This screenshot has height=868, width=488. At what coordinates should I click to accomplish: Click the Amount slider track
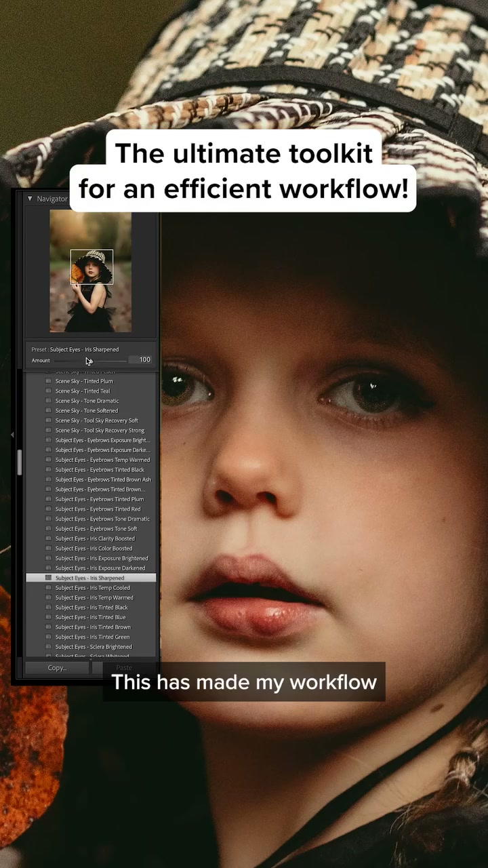point(91,360)
